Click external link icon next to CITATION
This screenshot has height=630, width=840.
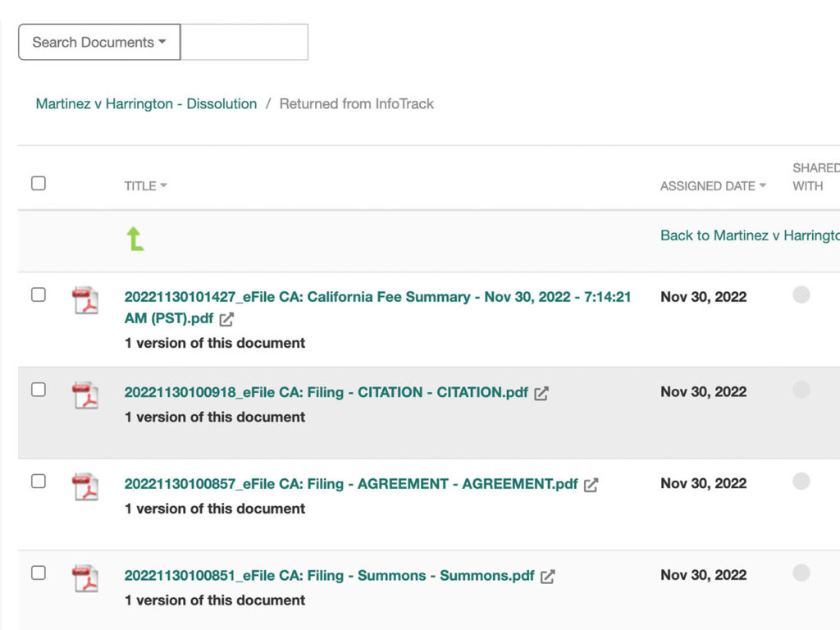point(541,393)
